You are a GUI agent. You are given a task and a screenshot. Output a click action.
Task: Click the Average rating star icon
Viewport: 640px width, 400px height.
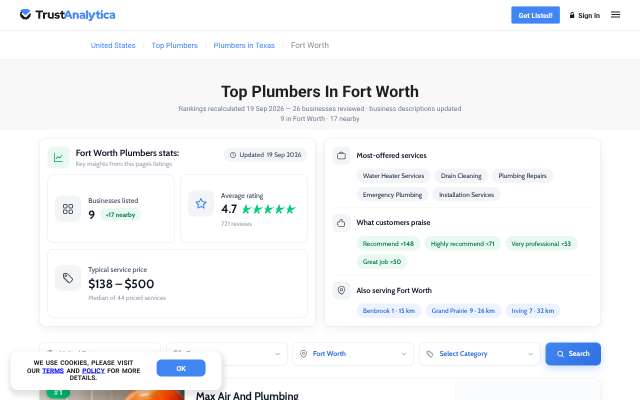tap(201, 203)
